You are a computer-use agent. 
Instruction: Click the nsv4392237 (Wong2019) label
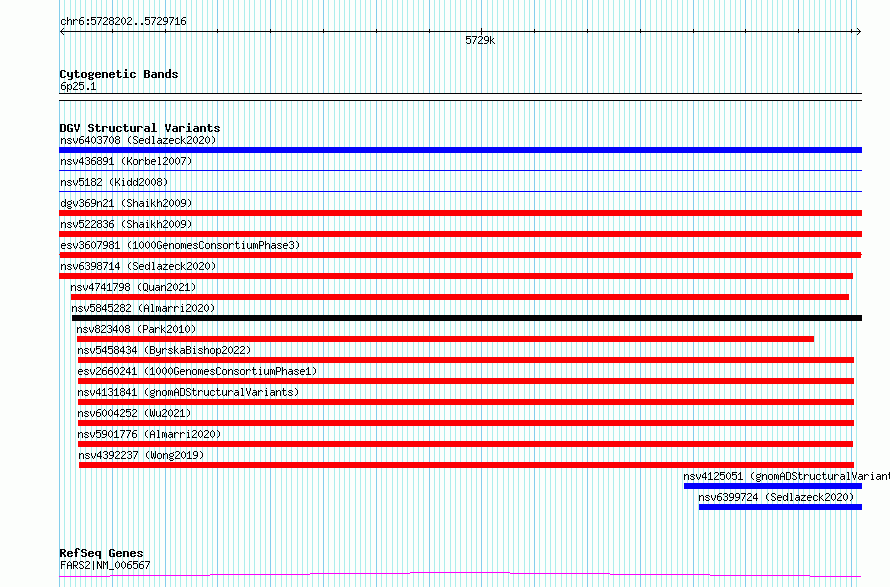(141, 455)
